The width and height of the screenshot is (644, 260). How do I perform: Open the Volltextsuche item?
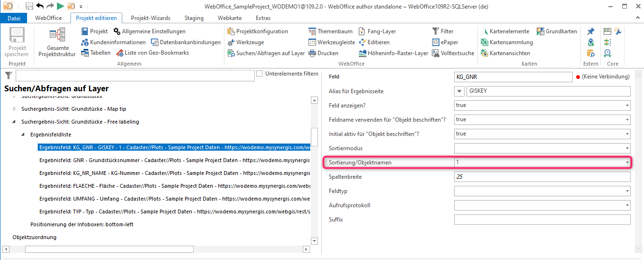pos(453,53)
